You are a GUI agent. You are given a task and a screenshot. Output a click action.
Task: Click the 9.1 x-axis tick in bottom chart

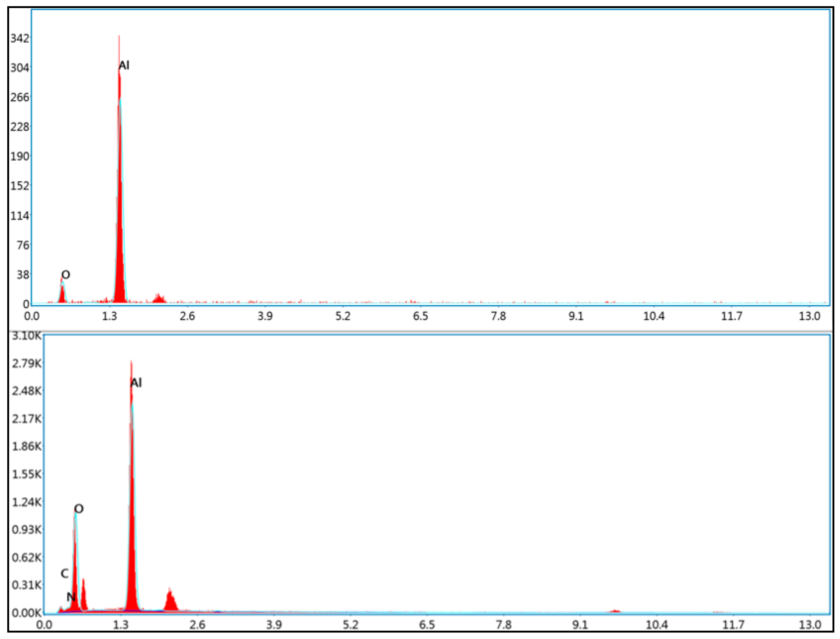click(580, 625)
